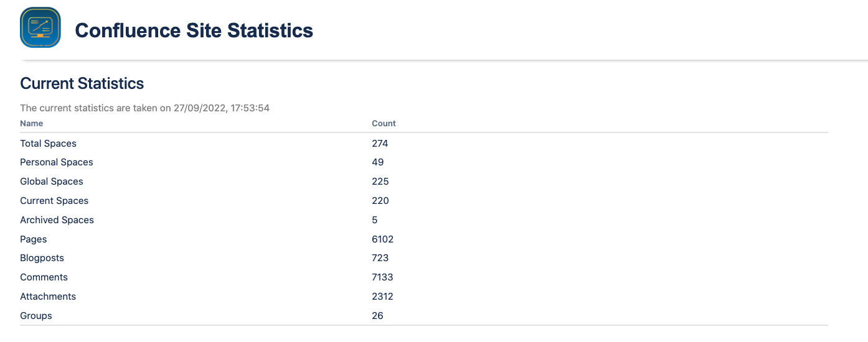
Task: Select the Personal Spaces row label
Action: [x=56, y=162]
